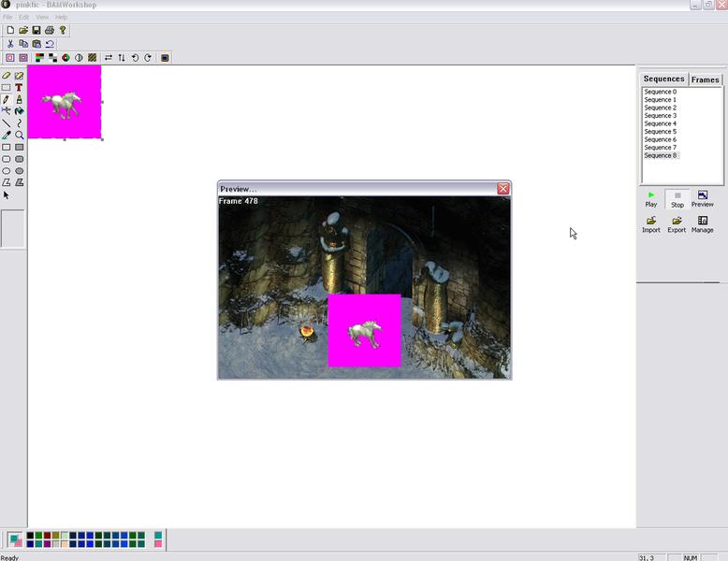Click the horse frame thumbnail on the canvas
The image size is (728, 561).
(64, 102)
